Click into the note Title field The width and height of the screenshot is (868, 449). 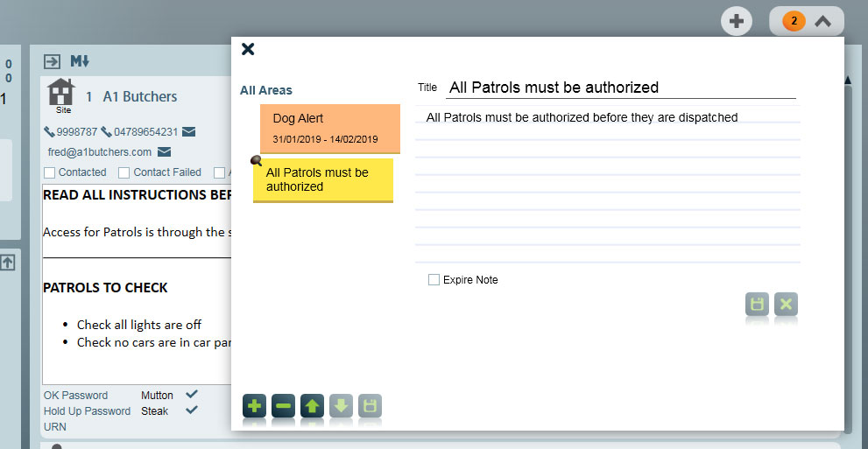pyautogui.click(x=620, y=88)
